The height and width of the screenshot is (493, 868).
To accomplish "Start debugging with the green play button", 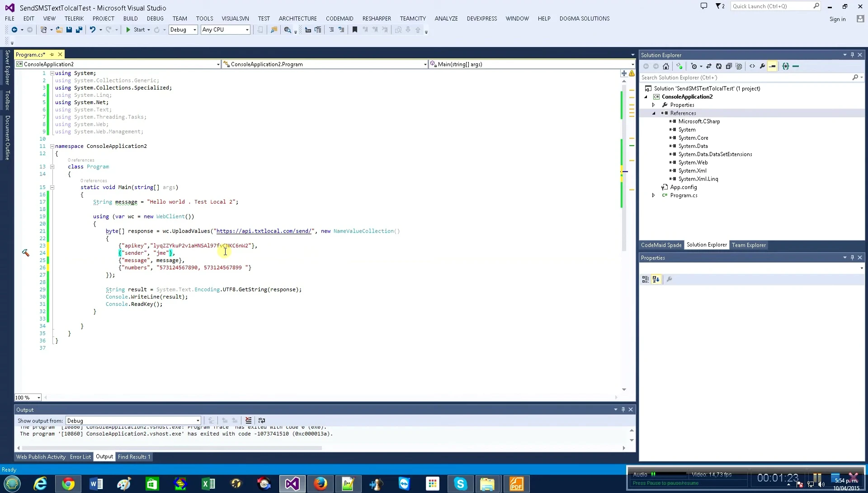I will tap(128, 30).
